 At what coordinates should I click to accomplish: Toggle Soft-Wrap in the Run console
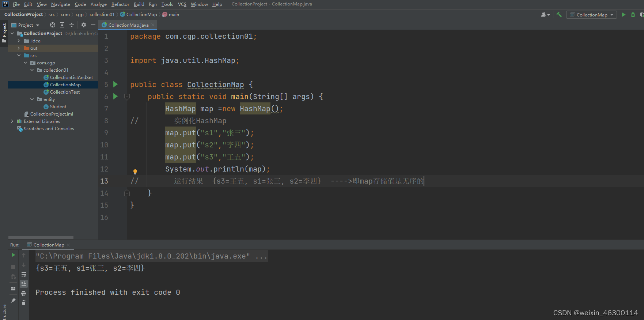pos(24,274)
